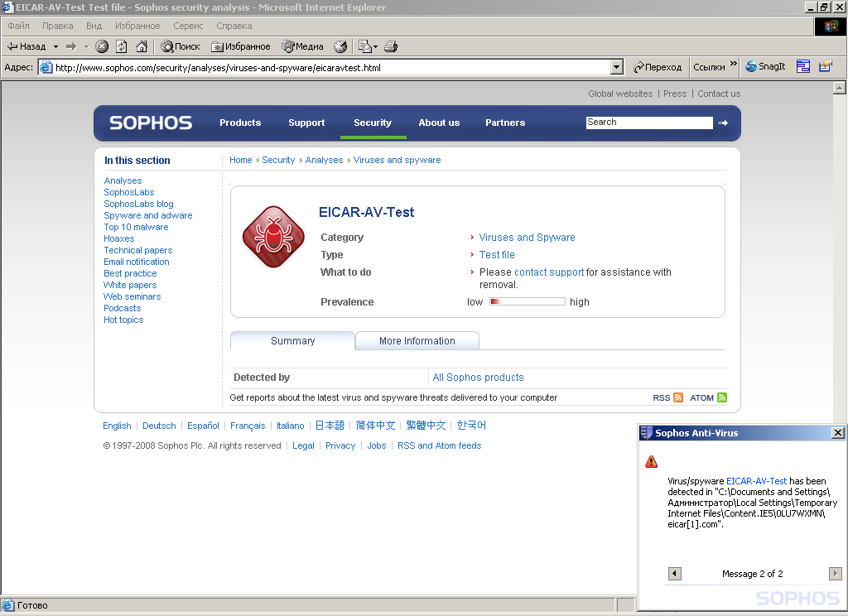Open the Избранное favorites toolbar button

(x=241, y=46)
